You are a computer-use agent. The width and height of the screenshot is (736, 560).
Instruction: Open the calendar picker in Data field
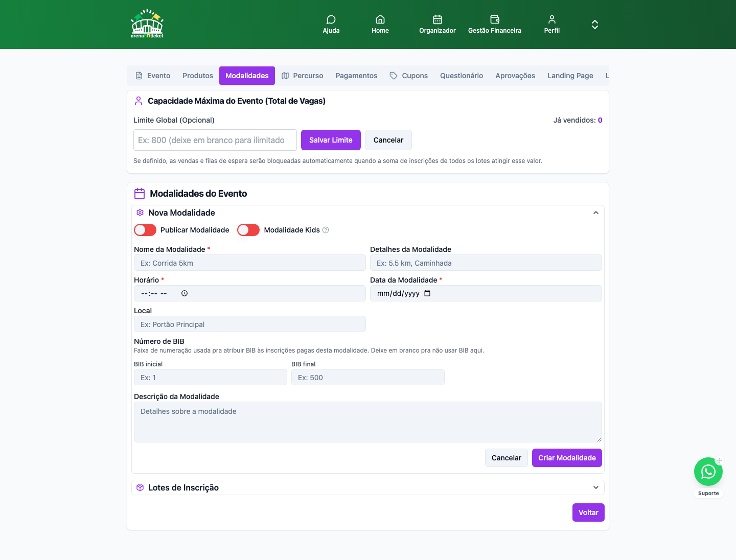coord(427,293)
